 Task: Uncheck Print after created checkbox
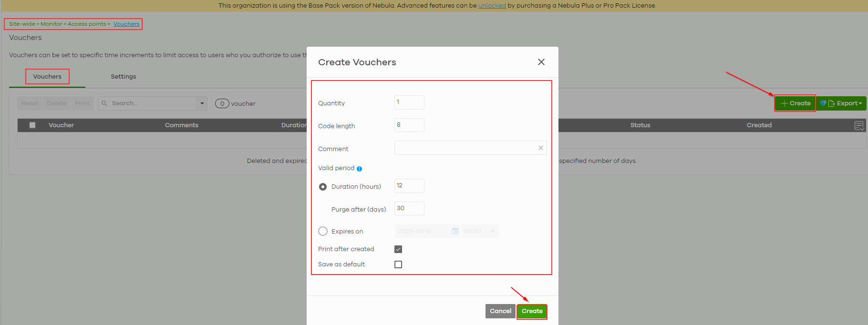[398, 249]
